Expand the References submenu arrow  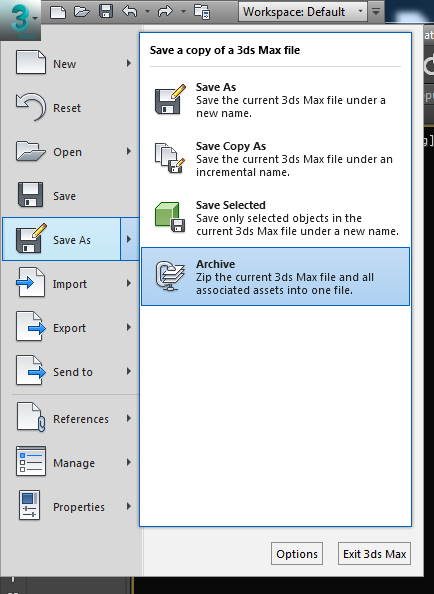coord(129,418)
